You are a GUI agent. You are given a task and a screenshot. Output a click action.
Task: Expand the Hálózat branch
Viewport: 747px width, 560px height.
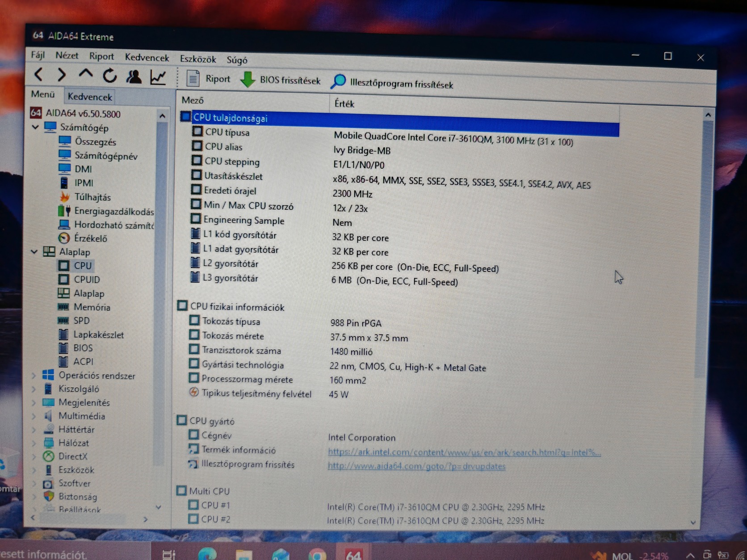pos(34,443)
